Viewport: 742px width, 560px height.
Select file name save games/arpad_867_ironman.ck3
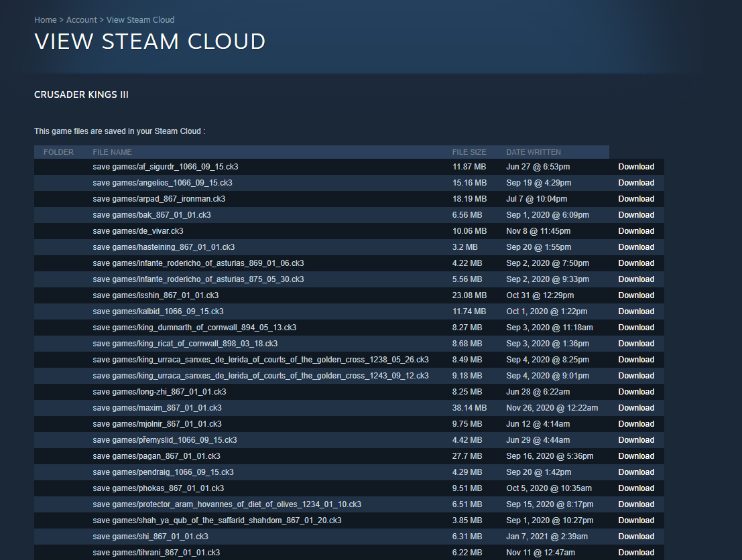click(x=159, y=199)
